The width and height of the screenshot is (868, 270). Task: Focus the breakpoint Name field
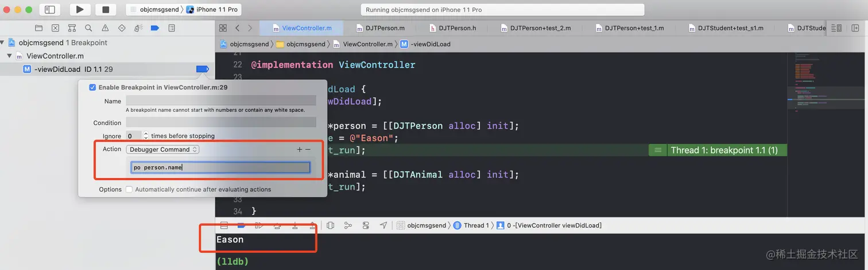coord(221,101)
